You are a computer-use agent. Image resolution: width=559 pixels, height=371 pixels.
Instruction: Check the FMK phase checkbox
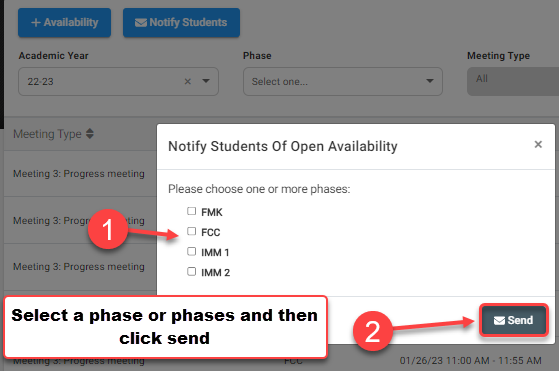191,211
